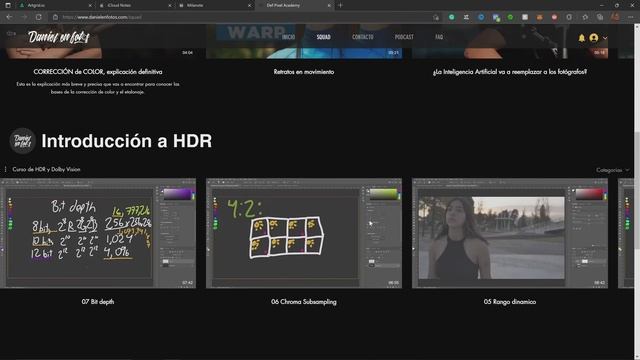This screenshot has width=640, height=360.
Task: Reload the page with the refresh icon
Action: pos(39,17)
